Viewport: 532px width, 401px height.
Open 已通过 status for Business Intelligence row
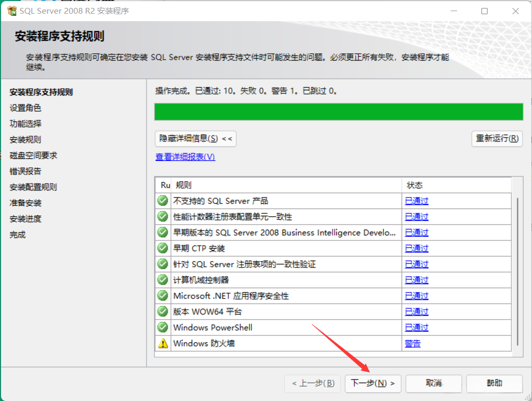tap(416, 232)
